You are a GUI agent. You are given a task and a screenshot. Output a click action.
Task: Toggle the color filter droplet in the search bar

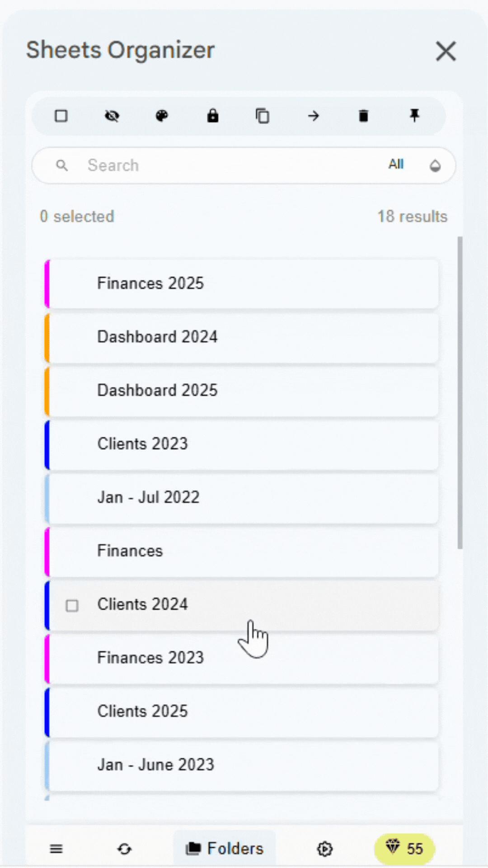(435, 165)
